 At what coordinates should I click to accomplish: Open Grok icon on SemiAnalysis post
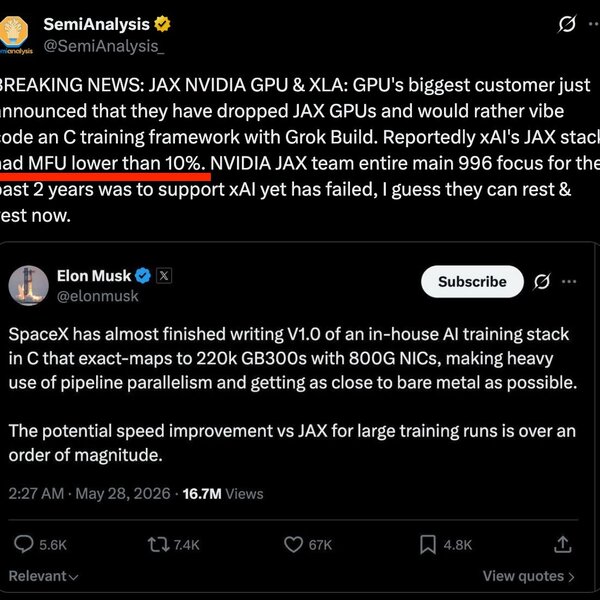coord(567,24)
